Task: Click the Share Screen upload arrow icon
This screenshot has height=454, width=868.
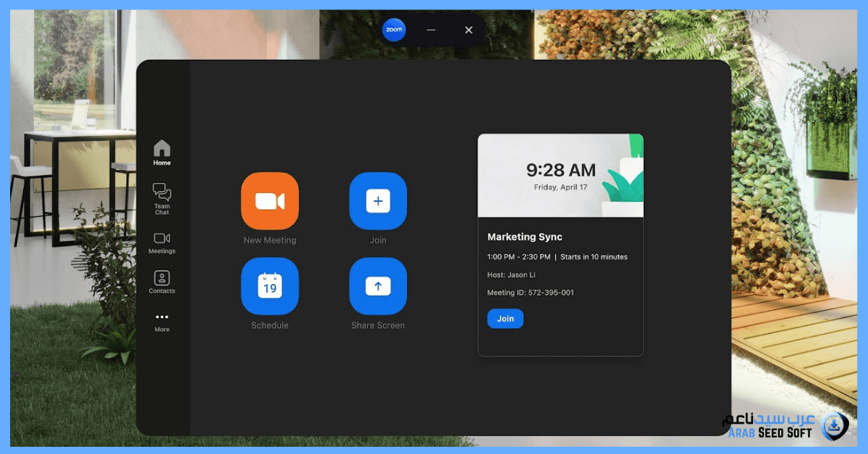Action: [x=378, y=286]
